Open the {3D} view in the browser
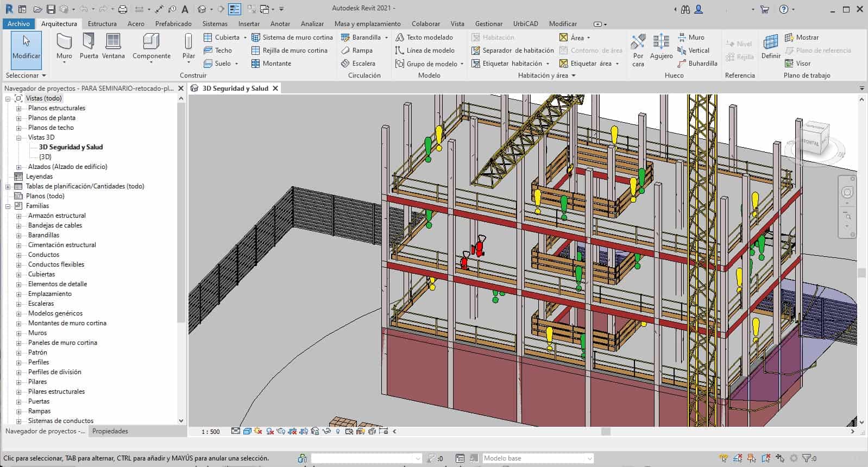This screenshot has height=467, width=868. click(45, 157)
